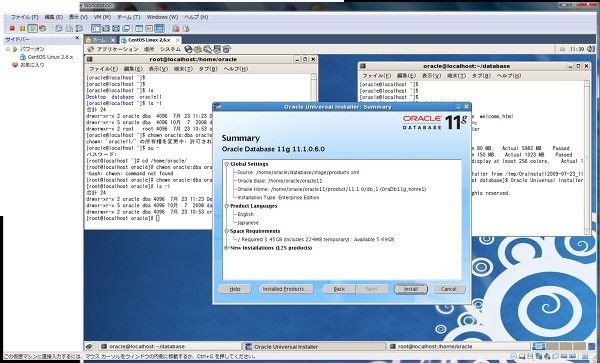This screenshot has height=363, width=600.
Task: Click the revert snapshot toolbar icon
Action: [69, 28]
